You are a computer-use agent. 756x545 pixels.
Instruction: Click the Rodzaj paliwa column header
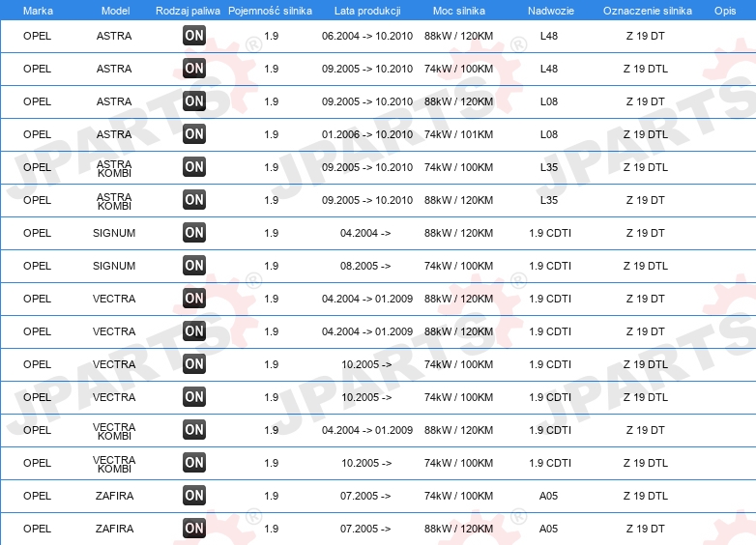pyautogui.click(x=189, y=11)
